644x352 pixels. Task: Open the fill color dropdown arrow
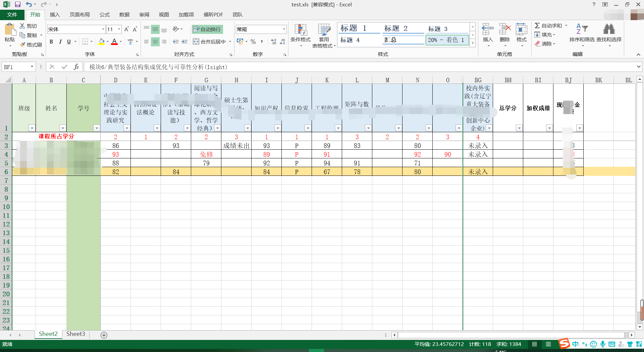point(108,42)
